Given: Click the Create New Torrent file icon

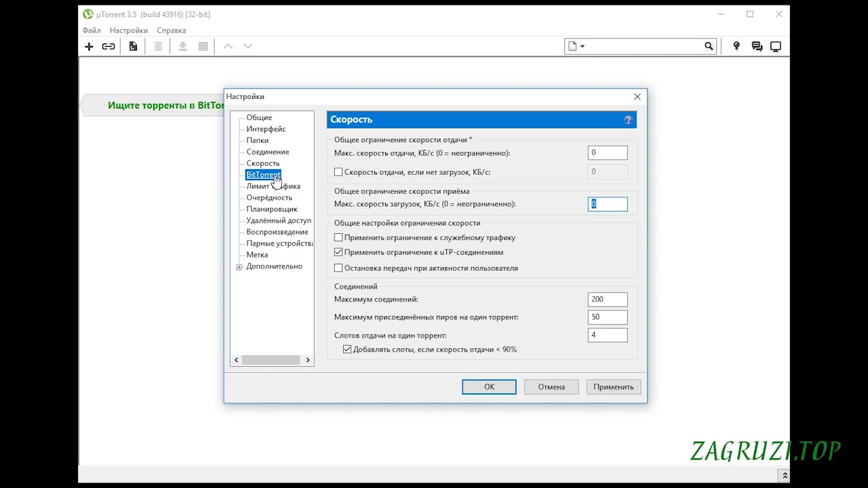Looking at the screenshot, I should pos(134,47).
